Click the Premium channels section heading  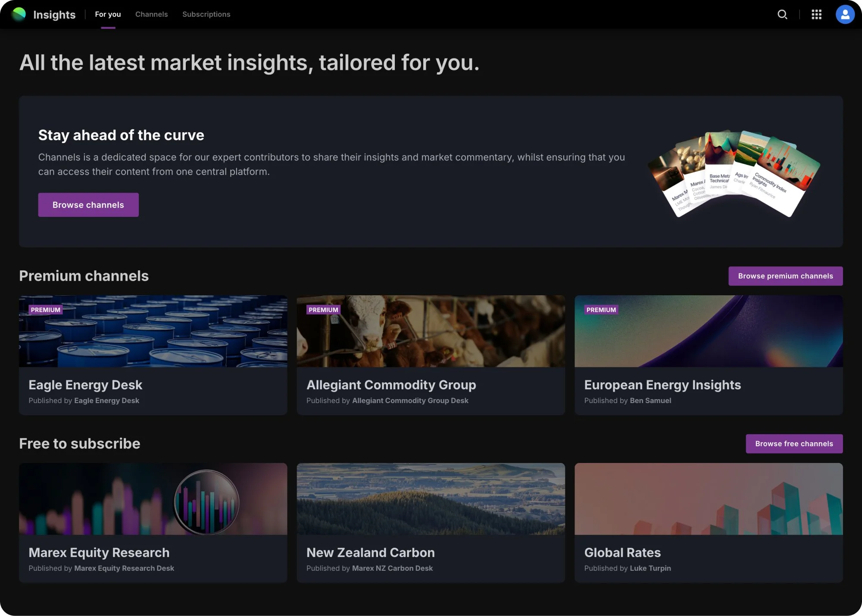[x=84, y=276]
